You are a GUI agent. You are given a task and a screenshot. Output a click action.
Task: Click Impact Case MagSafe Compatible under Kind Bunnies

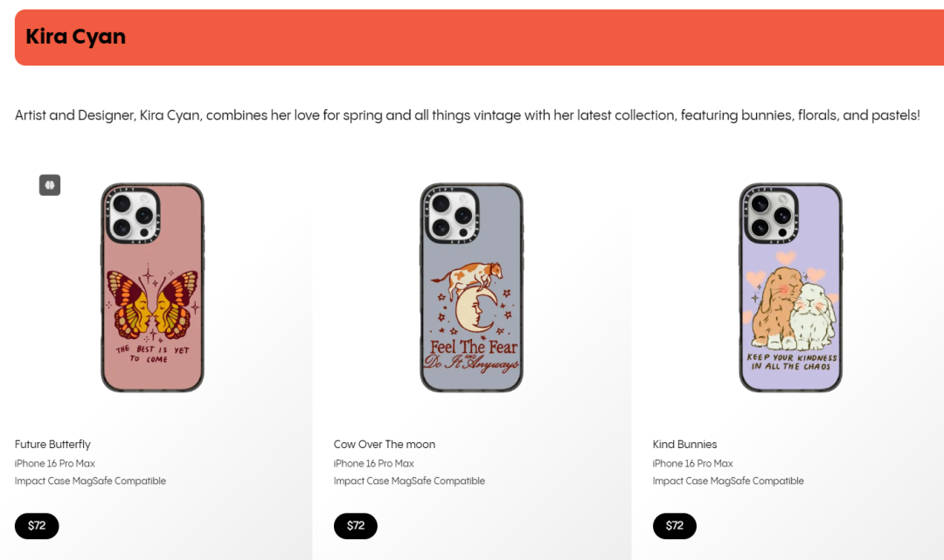728,481
